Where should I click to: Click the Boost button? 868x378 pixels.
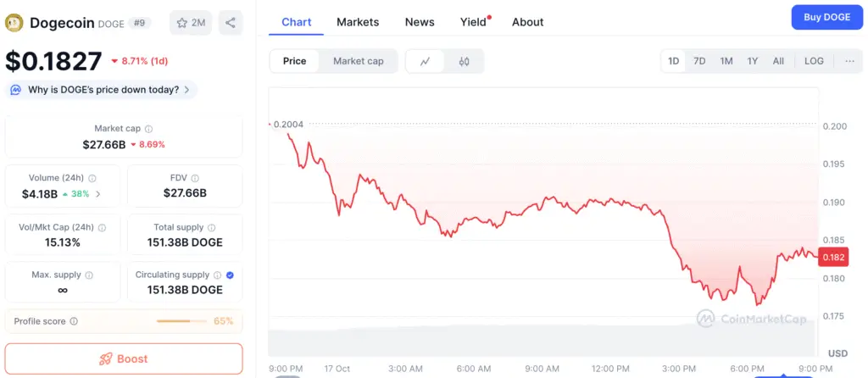pos(124,359)
